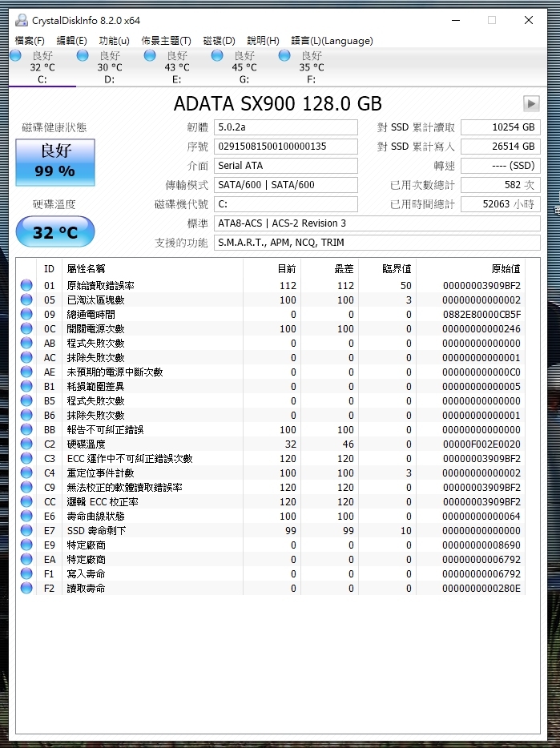Click total host writes value 26514 GB
The height and width of the screenshot is (748, 560).
click(501, 147)
